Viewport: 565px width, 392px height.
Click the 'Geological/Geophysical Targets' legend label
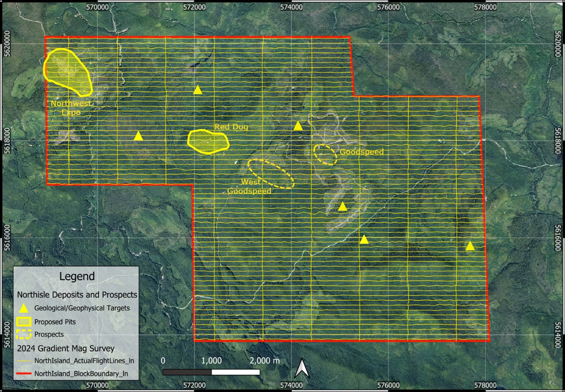82,308
